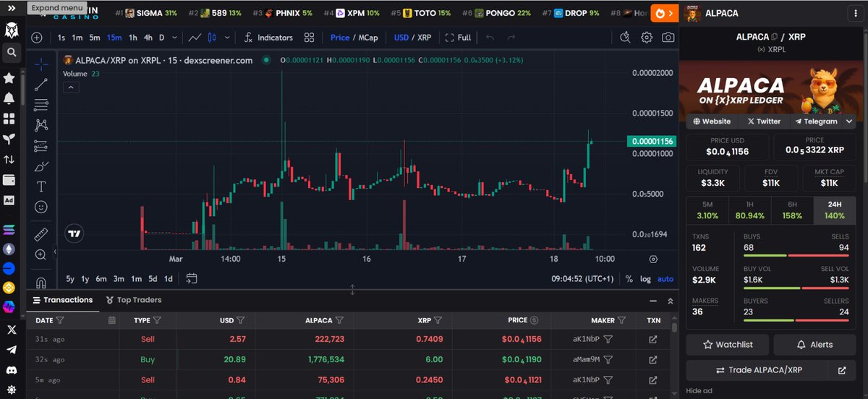
Task: Select the line chart style button
Action: [195, 38]
